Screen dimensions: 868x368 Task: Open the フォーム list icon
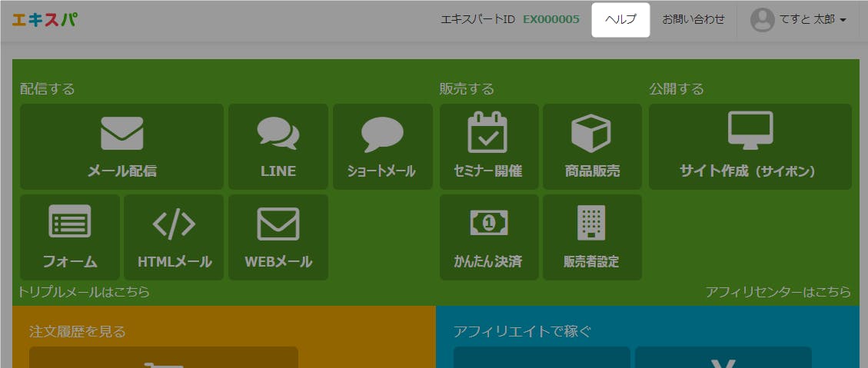[x=70, y=223]
